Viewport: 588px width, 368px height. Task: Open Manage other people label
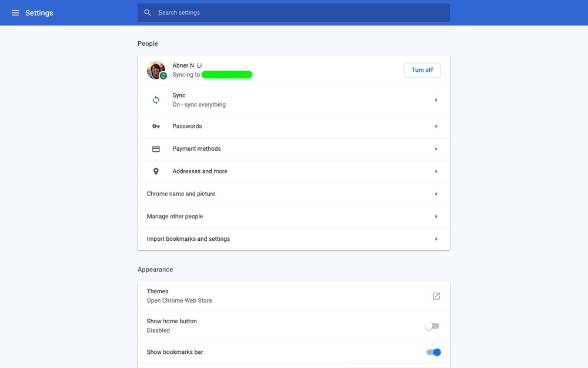point(175,216)
